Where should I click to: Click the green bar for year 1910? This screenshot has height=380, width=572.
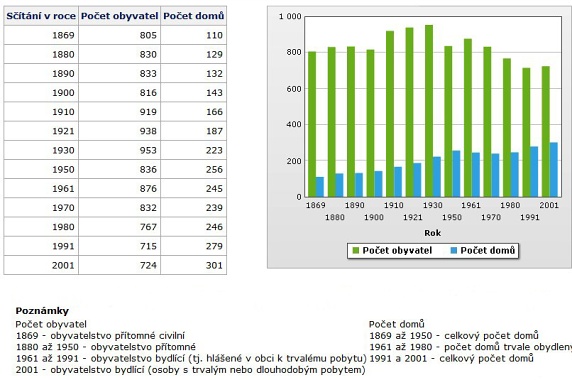click(x=390, y=114)
